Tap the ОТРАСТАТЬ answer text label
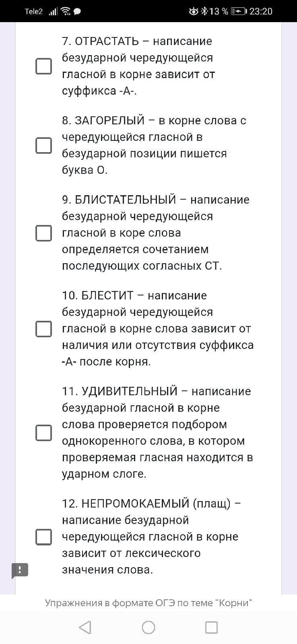The image size is (297, 644). point(138,66)
